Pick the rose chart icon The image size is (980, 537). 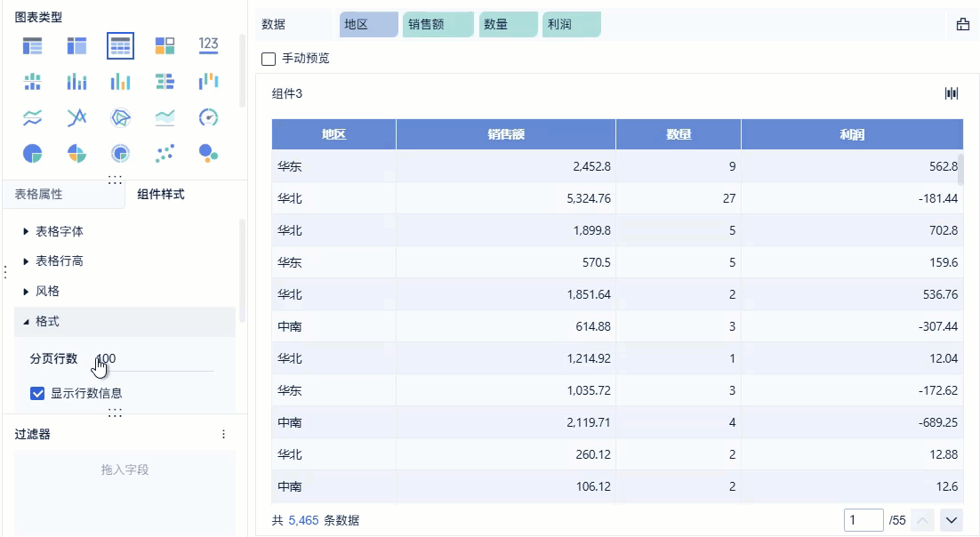[x=76, y=153]
